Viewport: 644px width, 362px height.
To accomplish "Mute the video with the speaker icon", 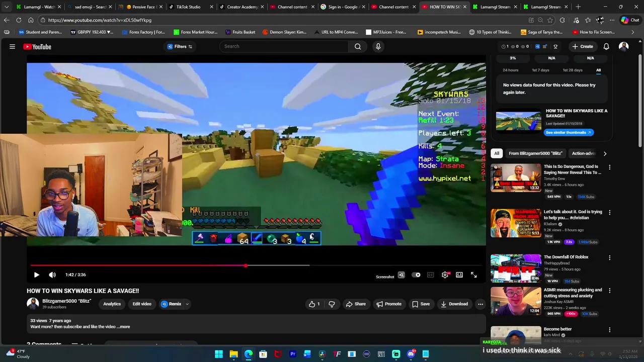I will click(52, 275).
